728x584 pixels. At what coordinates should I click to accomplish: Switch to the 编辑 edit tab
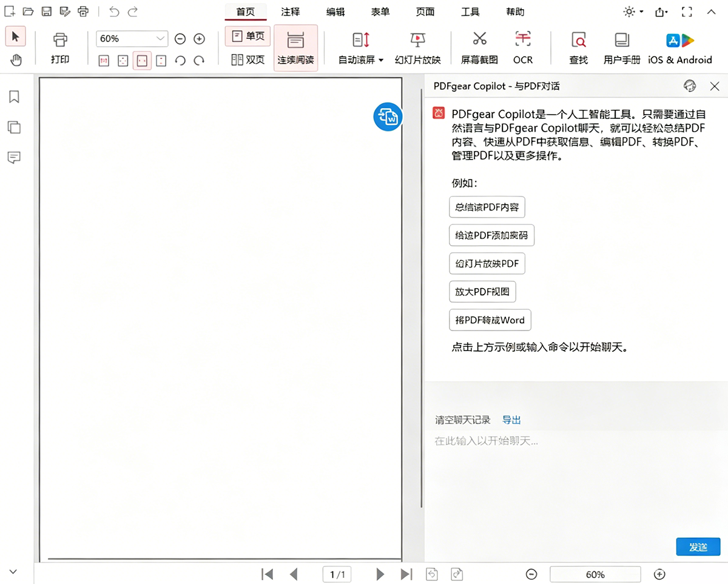coord(335,12)
